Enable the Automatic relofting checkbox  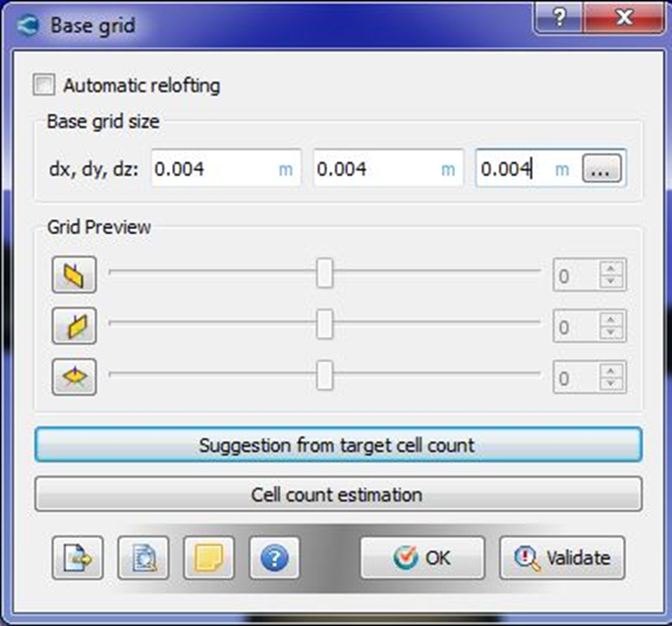43,85
